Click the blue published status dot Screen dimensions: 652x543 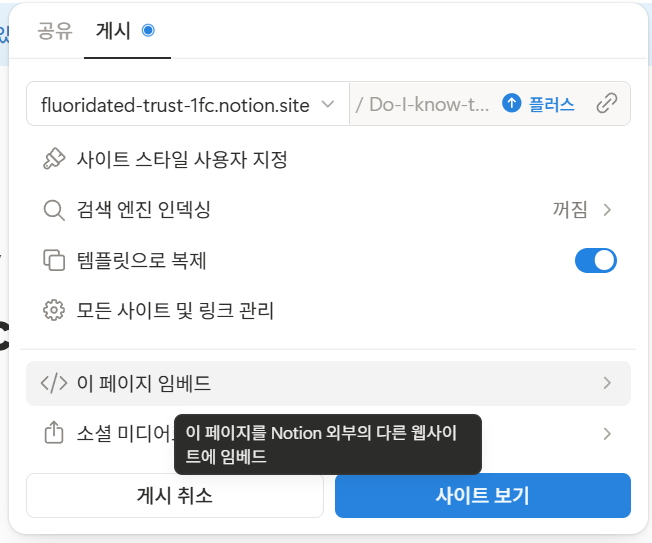148,30
